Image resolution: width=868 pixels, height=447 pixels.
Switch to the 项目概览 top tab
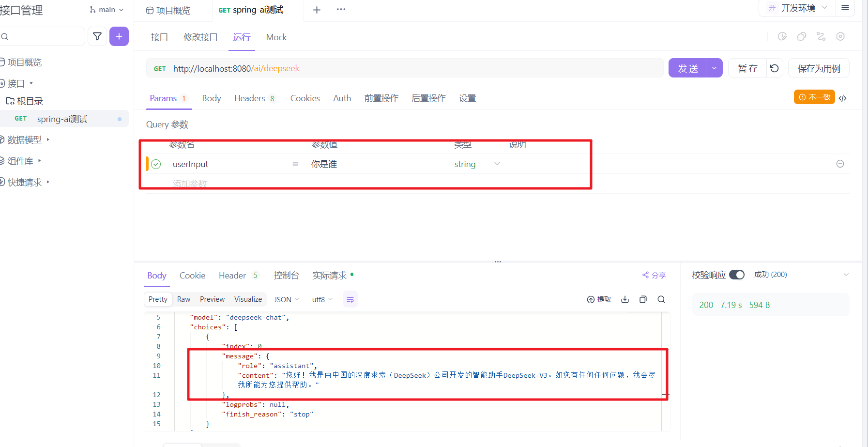[x=168, y=10]
